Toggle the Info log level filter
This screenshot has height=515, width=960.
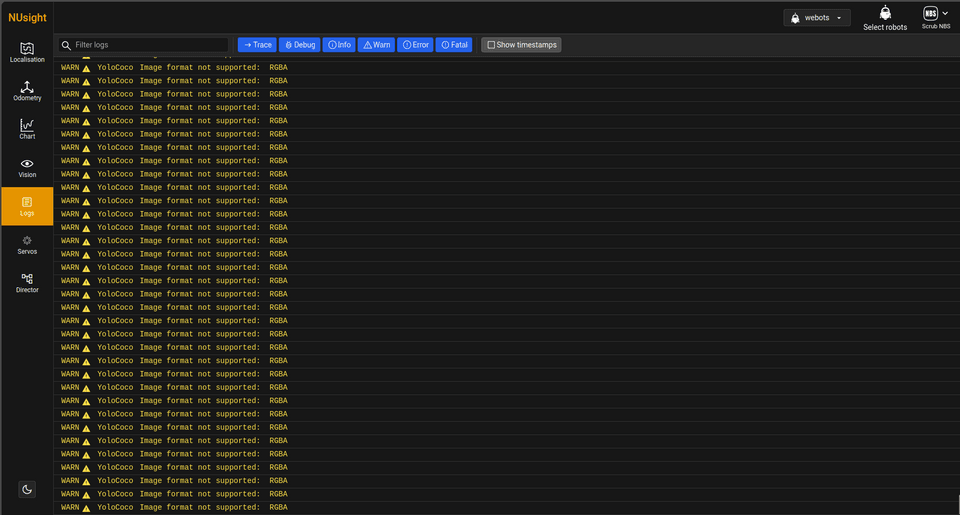click(x=339, y=45)
